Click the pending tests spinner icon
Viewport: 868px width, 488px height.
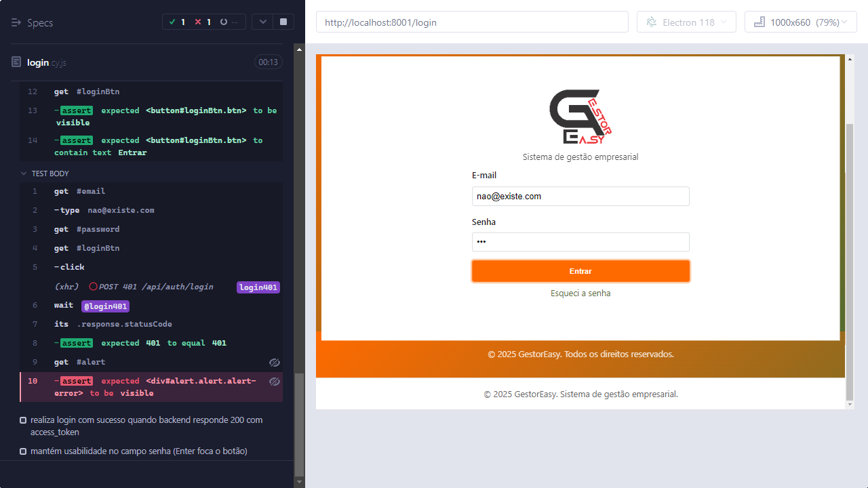(x=223, y=22)
